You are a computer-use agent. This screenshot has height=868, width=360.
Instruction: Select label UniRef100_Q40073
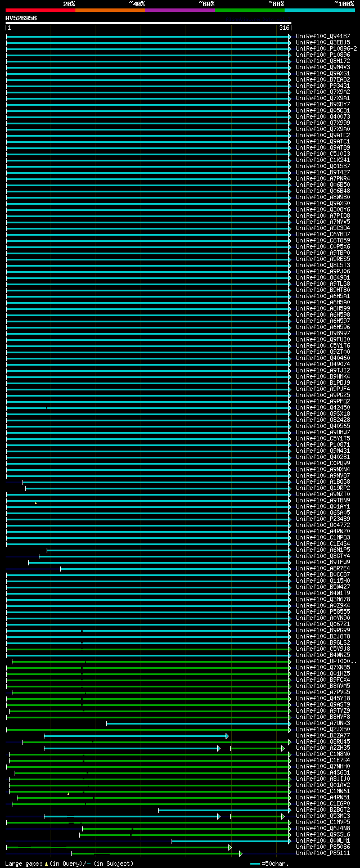click(323, 116)
